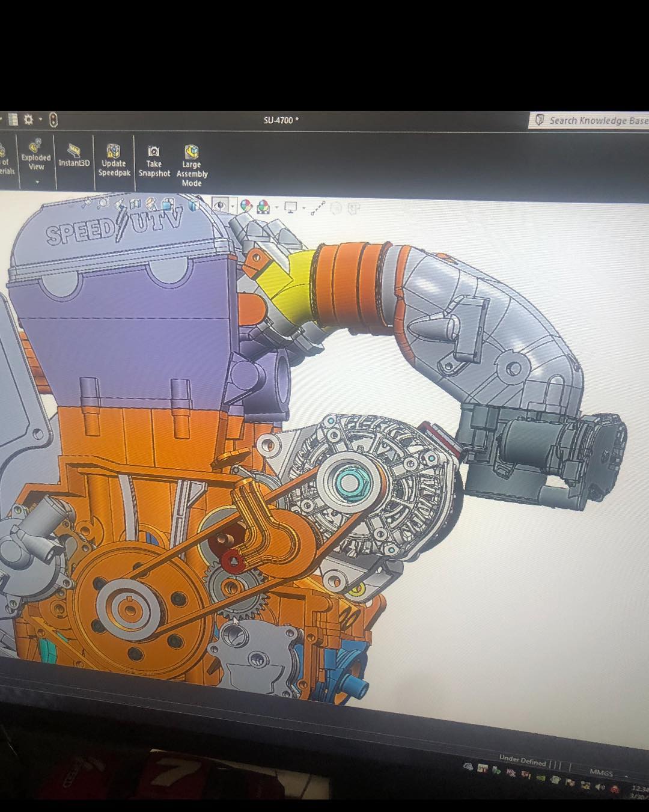Viewport: 649px width, 812px height.
Task: Click the speaker volume tray icon
Action: 600,787
